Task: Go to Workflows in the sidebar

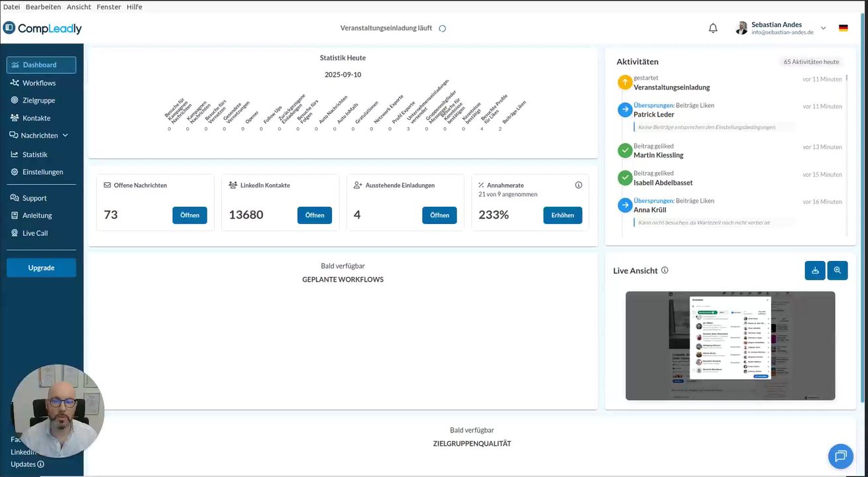Action: tap(39, 83)
